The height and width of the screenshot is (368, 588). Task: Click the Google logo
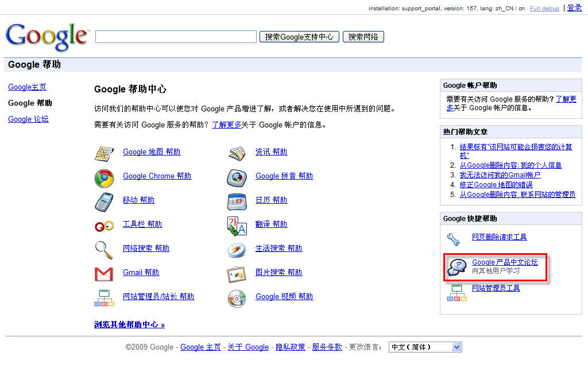click(x=47, y=37)
